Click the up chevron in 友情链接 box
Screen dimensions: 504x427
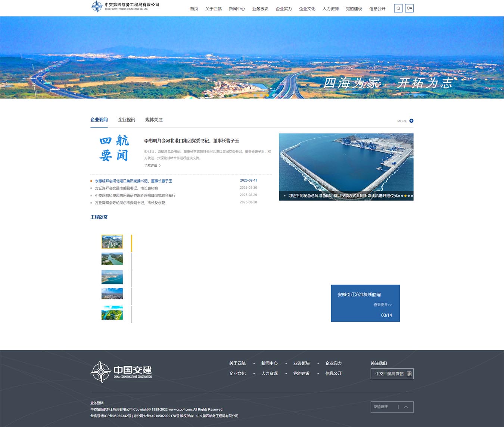click(406, 407)
